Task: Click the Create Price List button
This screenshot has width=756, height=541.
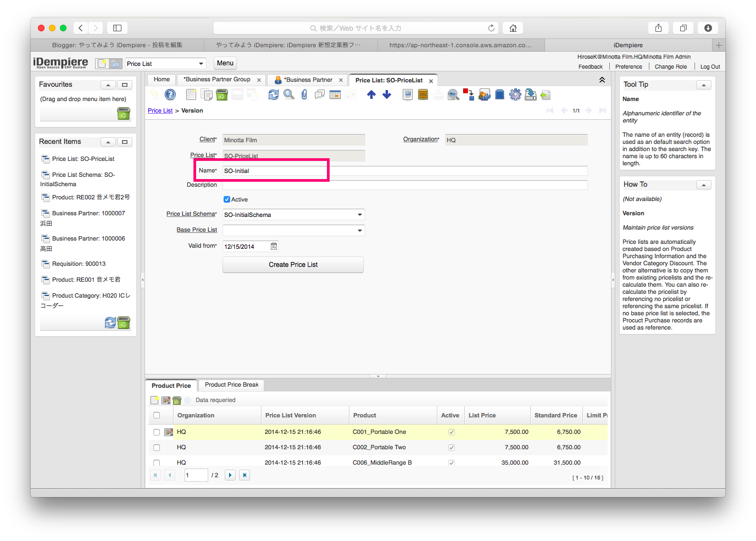Action: (293, 265)
